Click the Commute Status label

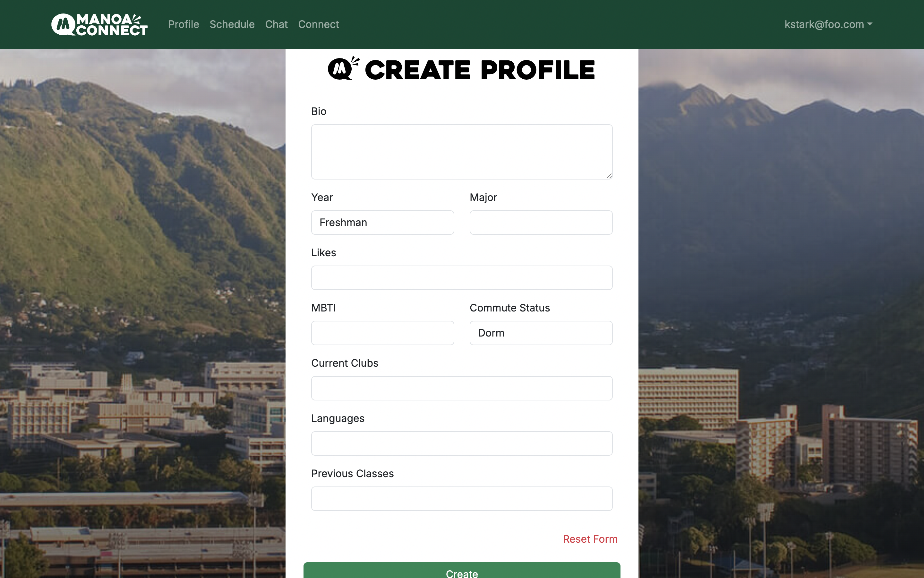510,308
